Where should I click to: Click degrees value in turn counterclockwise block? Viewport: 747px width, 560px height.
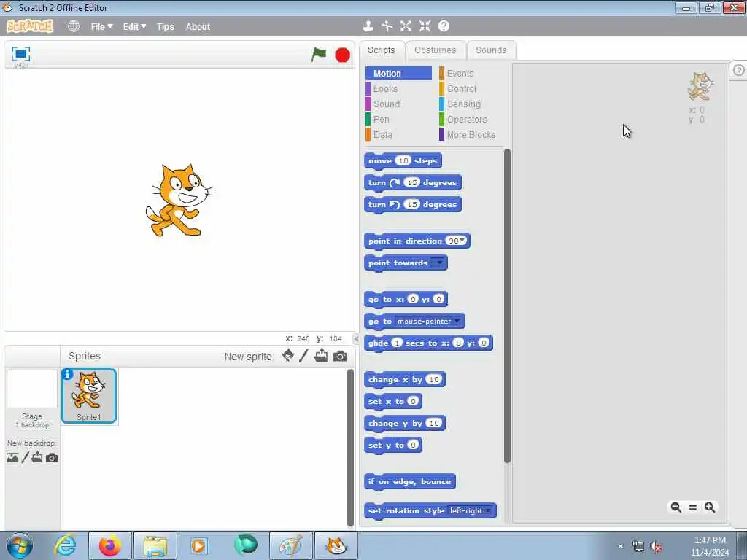(x=411, y=204)
